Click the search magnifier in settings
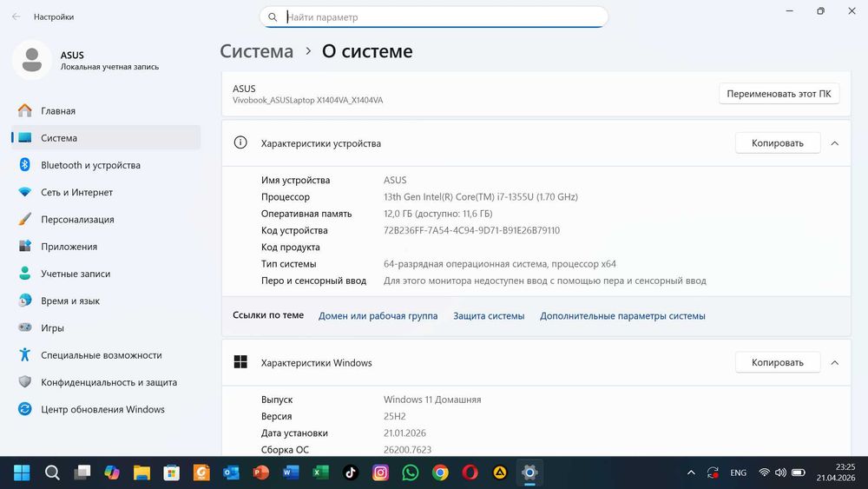 pyautogui.click(x=273, y=17)
